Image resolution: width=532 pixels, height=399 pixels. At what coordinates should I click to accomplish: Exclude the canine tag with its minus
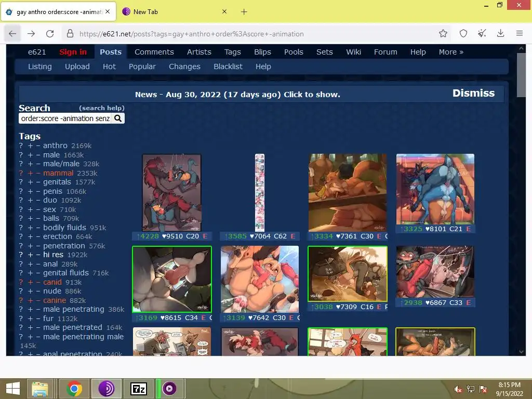[x=38, y=300]
